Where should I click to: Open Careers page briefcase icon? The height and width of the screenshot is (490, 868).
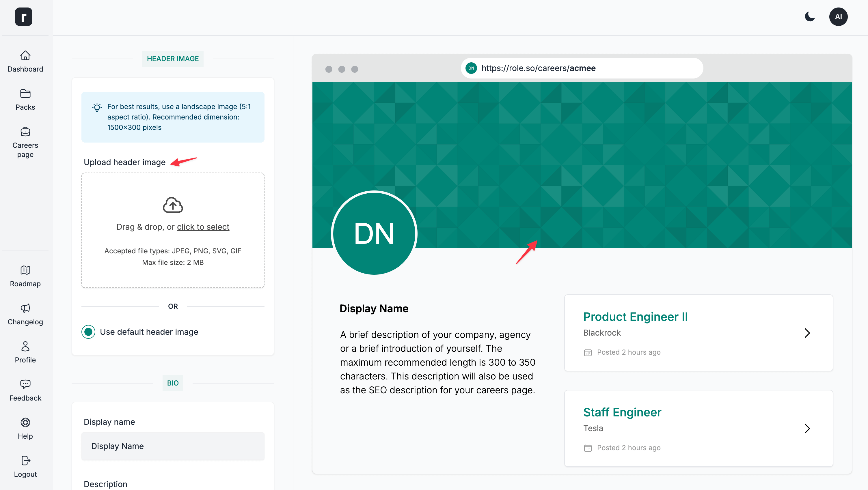click(x=25, y=131)
